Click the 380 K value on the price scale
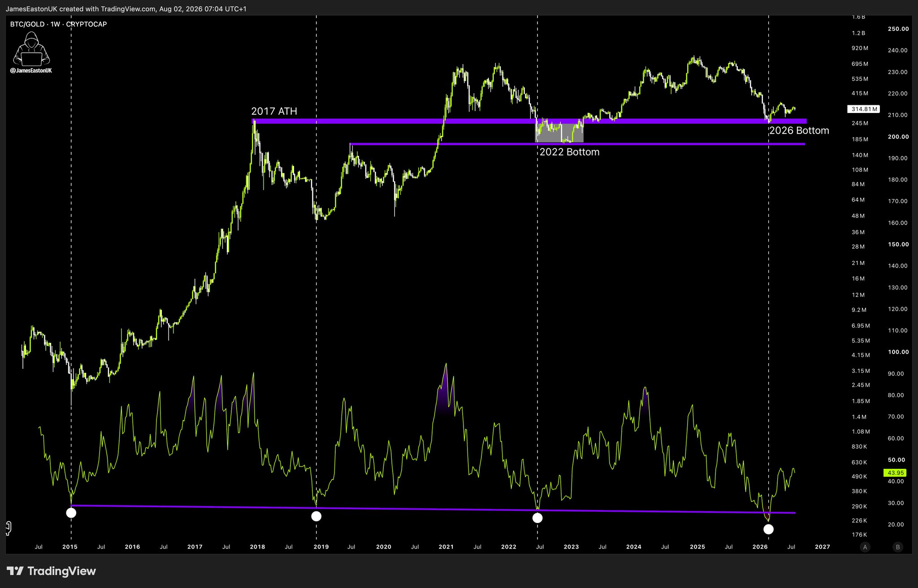918x588 pixels. point(860,492)
